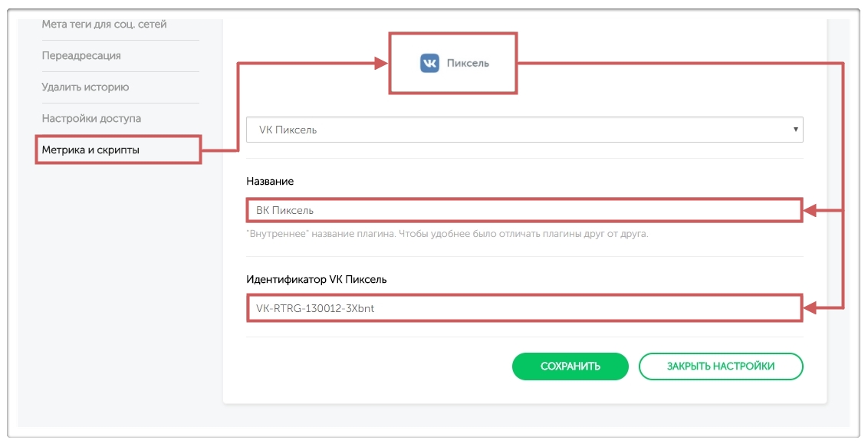Click the small dropdown arrow of plugin selector
The image size is (868, 447).
point(796,130)
